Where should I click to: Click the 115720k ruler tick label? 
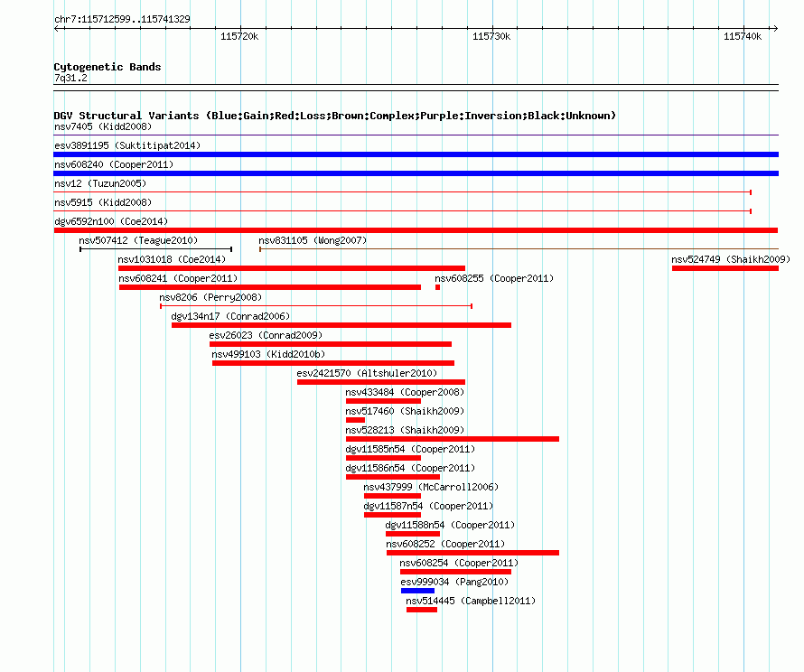tap(239, 36)
